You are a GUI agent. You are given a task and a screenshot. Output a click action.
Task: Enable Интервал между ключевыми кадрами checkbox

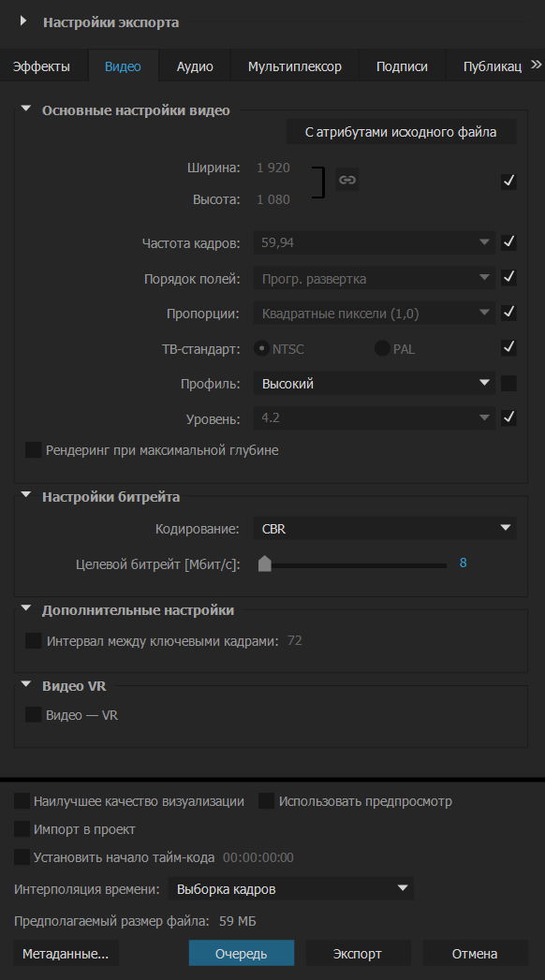[33, 640]
